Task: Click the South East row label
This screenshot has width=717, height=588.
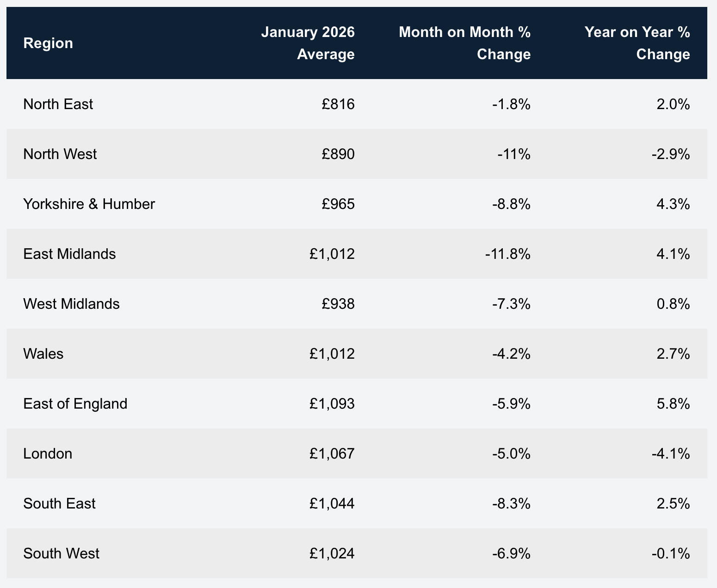Action: click(59, 503)
